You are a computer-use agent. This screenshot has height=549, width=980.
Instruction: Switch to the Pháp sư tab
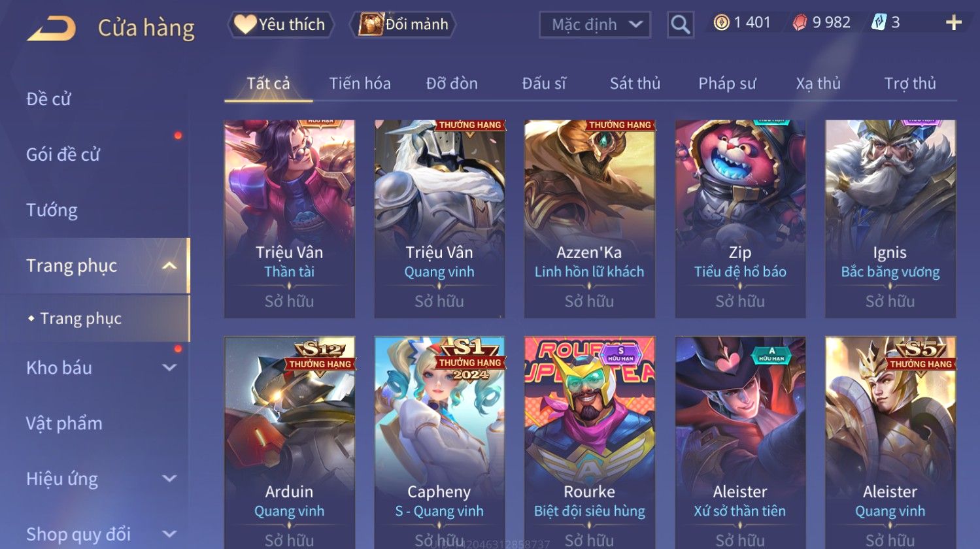tap(727, 84)
